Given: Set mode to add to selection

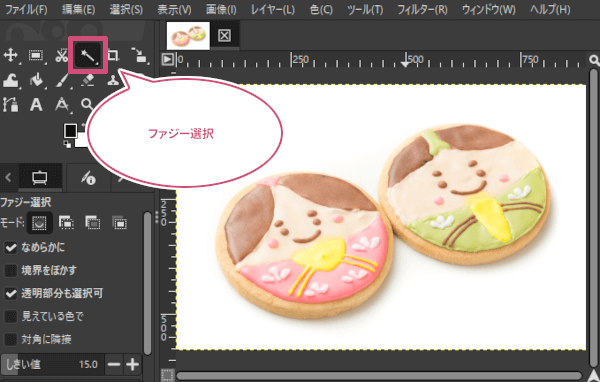Looking at the screenshot, I should point(66,222).
